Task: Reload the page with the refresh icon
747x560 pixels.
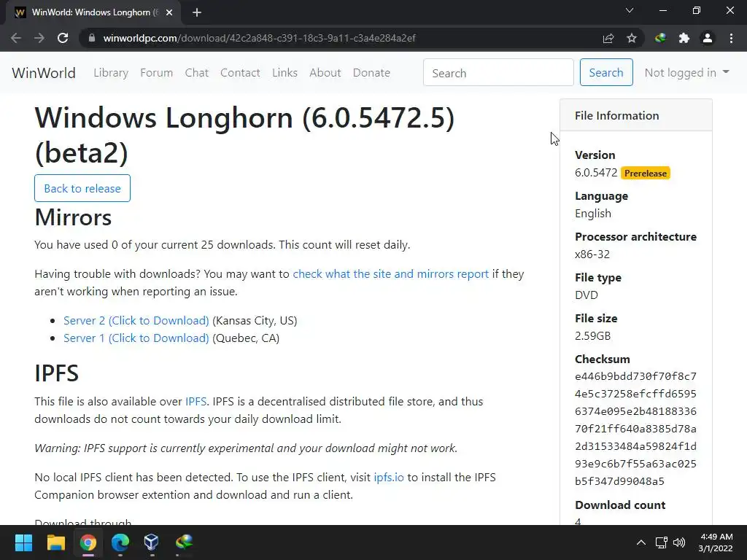Action: (63, 38)
